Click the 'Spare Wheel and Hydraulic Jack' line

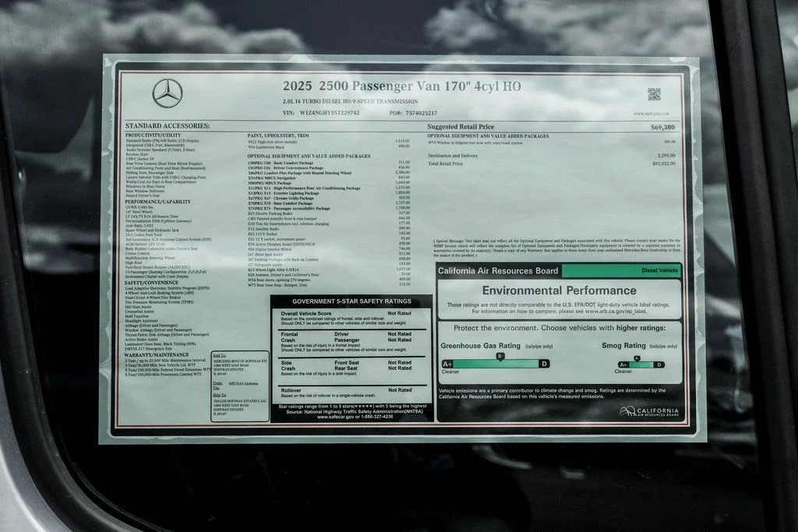tap(152, 231)
